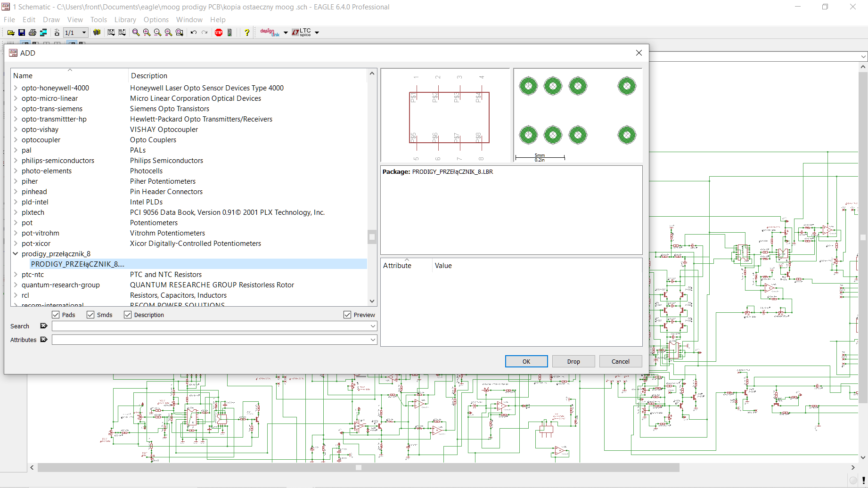
Task: Click the Zoom in magnifier icon
Action: point(147,33)
